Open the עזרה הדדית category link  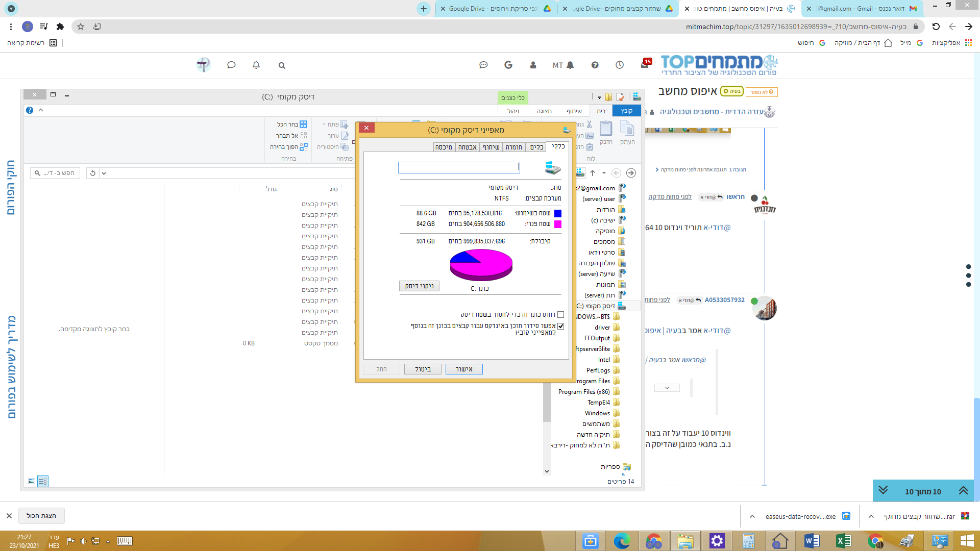(712, 111)
